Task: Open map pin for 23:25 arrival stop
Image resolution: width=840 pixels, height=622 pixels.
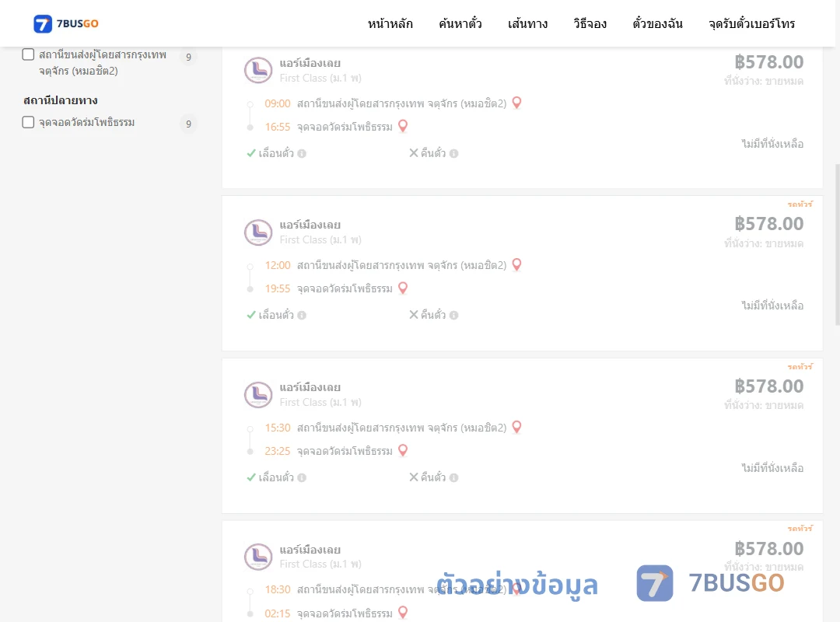Action: [403, 451]
